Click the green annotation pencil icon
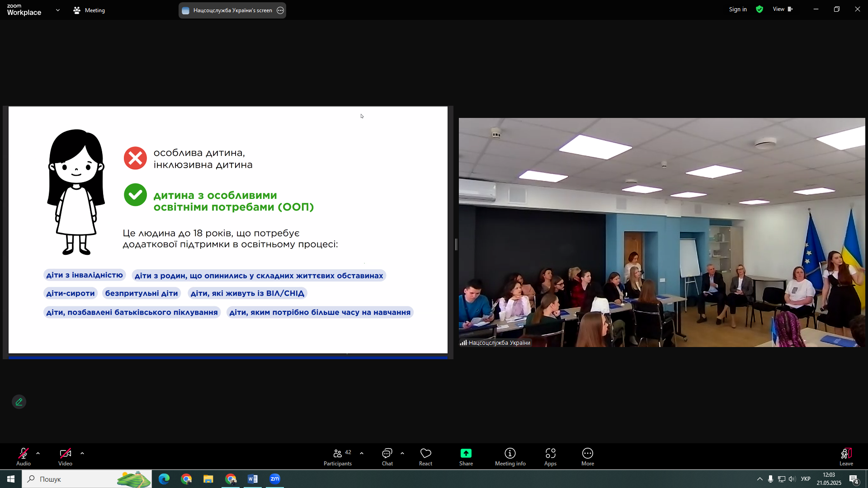The height and width of the screenshot is (488, 868). coord(19,402)
